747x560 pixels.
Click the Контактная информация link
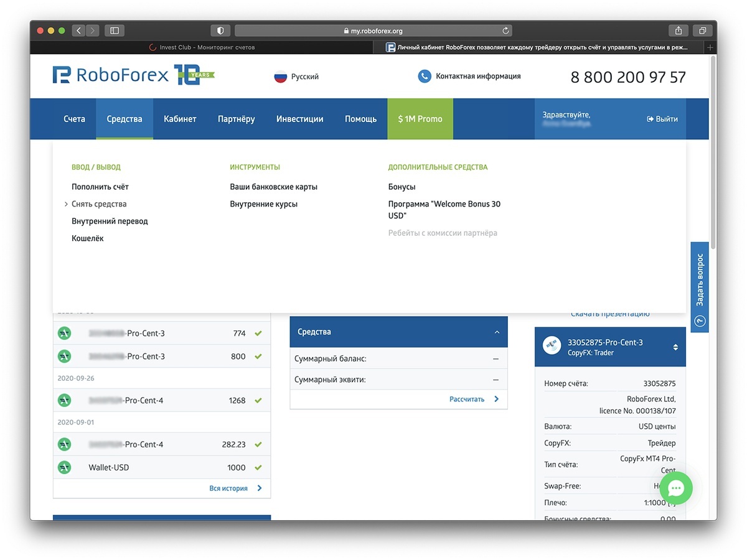point(478,77)
